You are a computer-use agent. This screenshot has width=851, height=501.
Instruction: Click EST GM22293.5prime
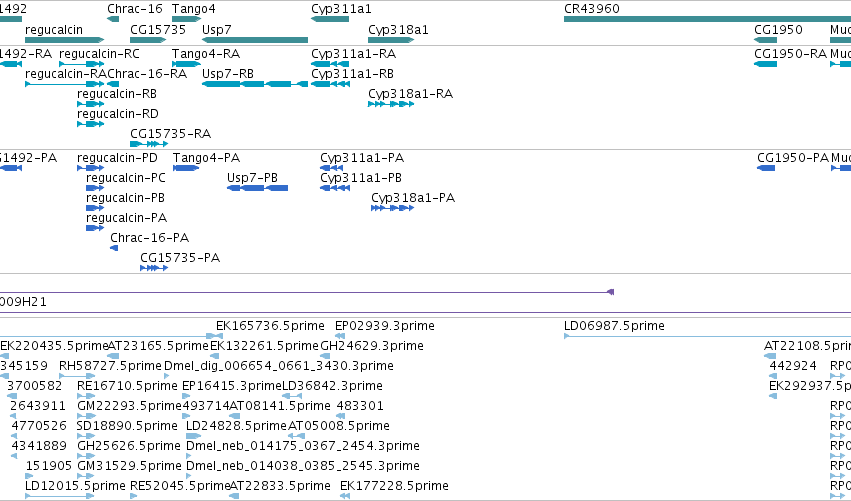click(x=129, y=406)
